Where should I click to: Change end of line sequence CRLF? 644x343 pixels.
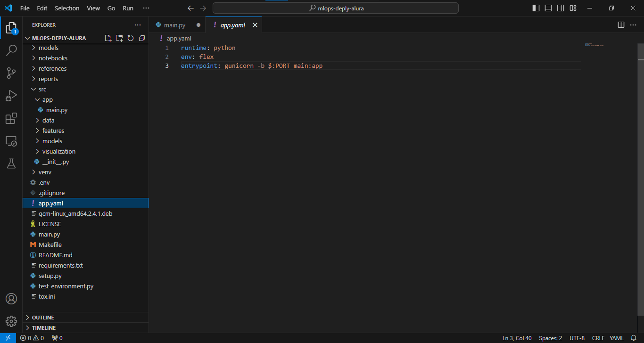598,338
